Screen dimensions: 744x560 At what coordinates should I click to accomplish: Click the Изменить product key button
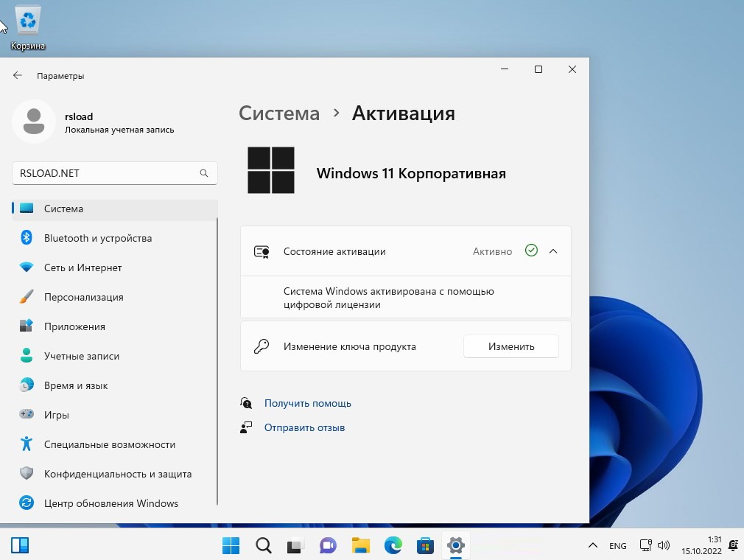click(510, 346)
